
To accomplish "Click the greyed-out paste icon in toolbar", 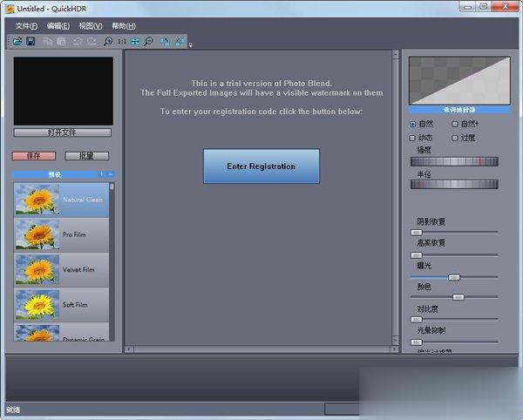I will click(x=61, y=41).
